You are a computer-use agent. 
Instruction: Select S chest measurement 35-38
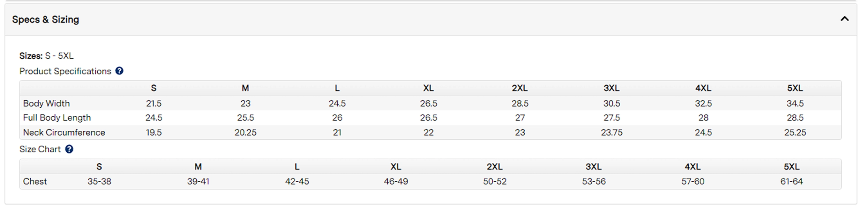pyautogui.click(x=99, y=181)
